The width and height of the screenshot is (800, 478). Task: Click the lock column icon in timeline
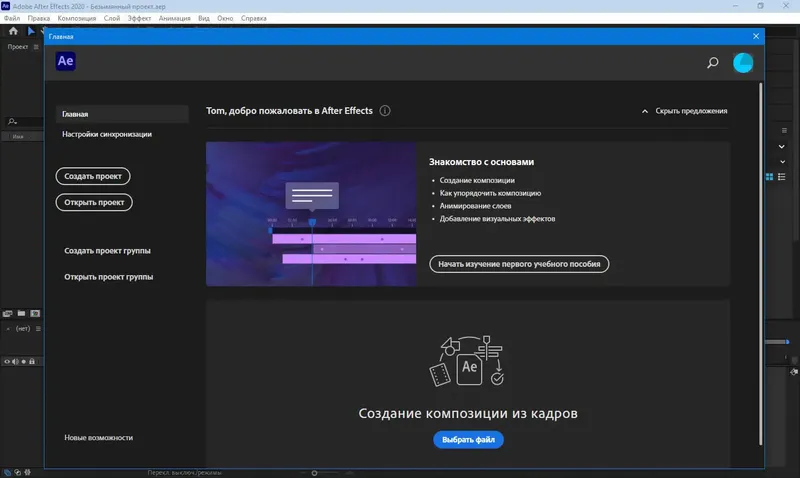click(32, 361)
